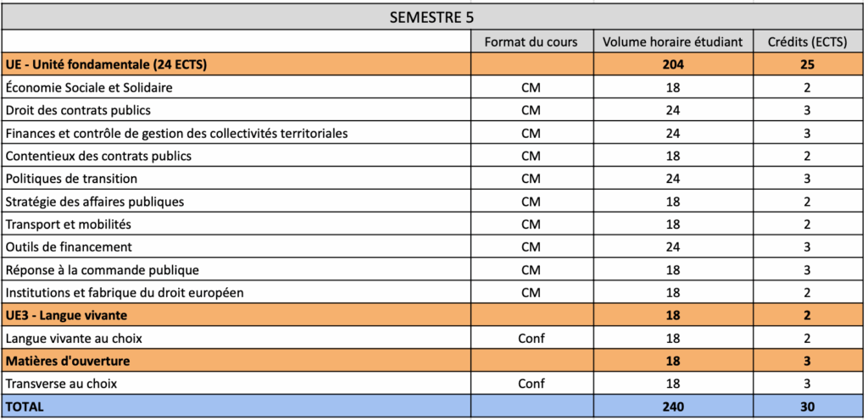Select Institutions et fabrique du droit européen
Screen dimensions: 868x420
pos(125,293)
